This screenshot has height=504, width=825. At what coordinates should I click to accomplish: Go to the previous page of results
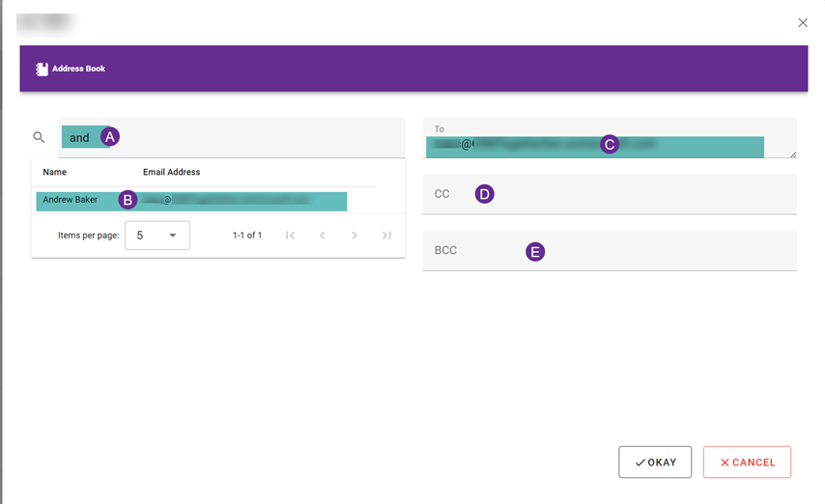(323, 236)
